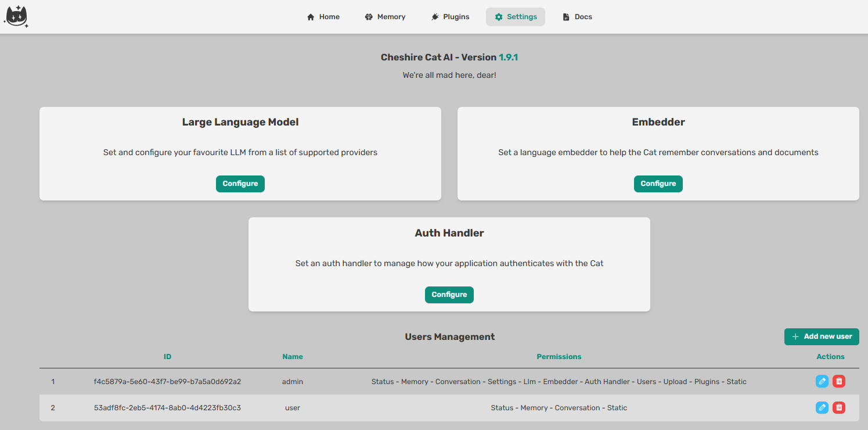Click the brain icon beside Memory

369,17
